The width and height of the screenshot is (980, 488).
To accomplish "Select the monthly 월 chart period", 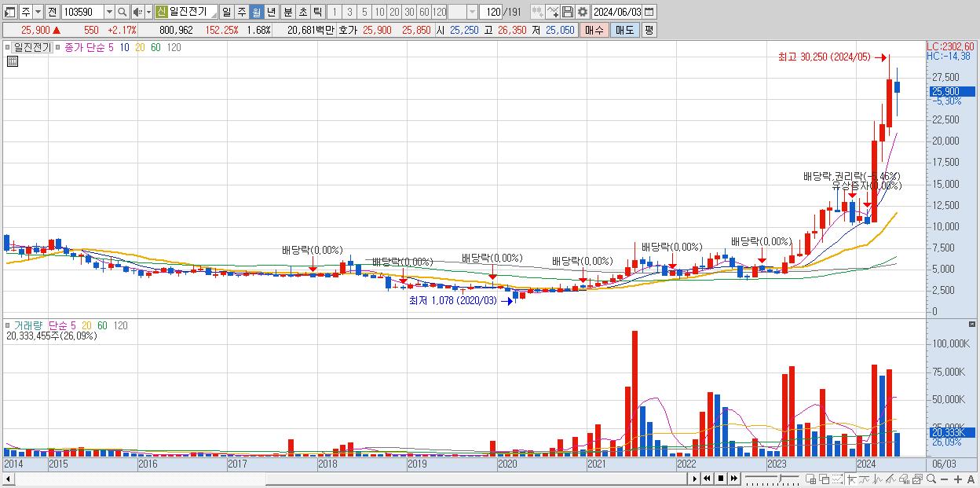I will 256,12.
